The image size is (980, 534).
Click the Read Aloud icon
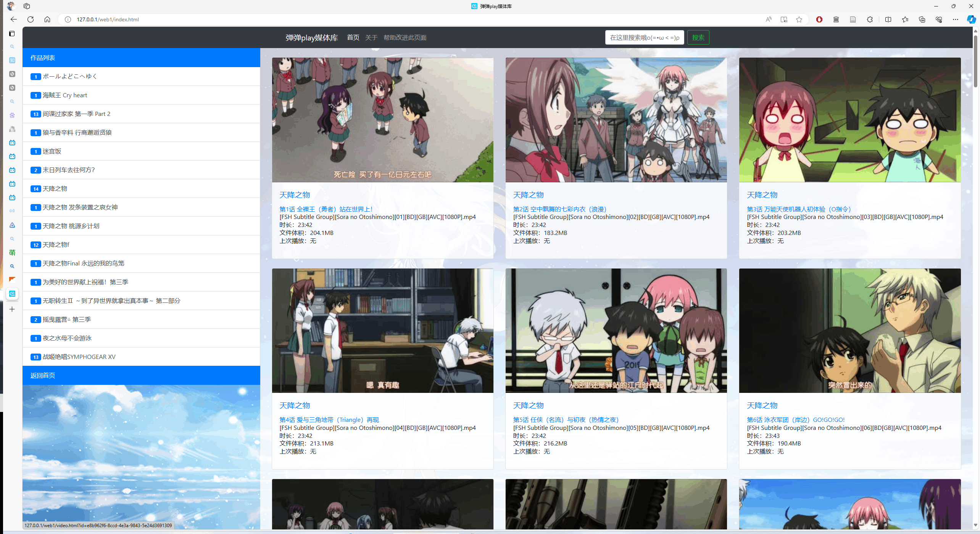pyautogui.click(x=768, y=19)
